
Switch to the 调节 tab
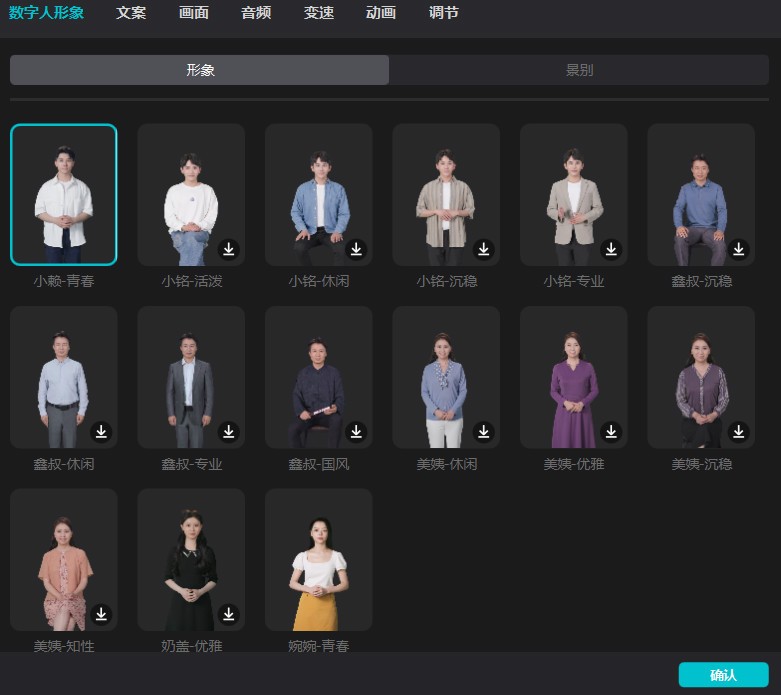click(x=444, y=12)
